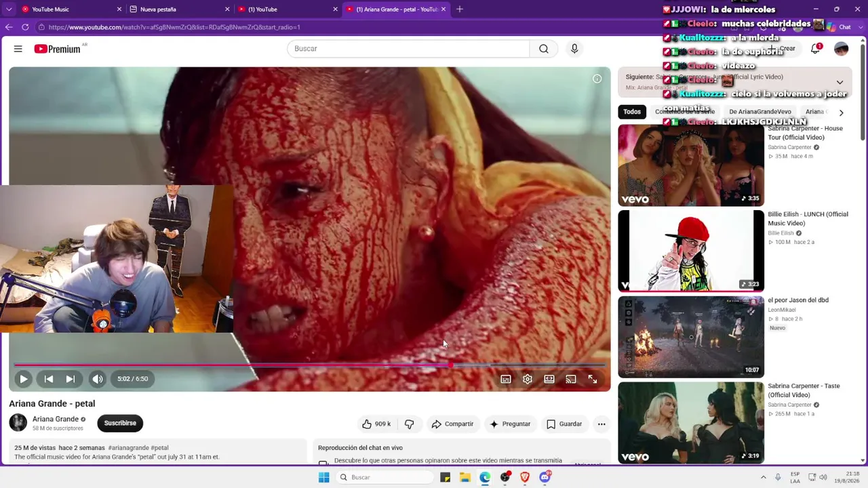Click the #petal hashtag
This screenshot has height=488, width=868.
point(159,448)
